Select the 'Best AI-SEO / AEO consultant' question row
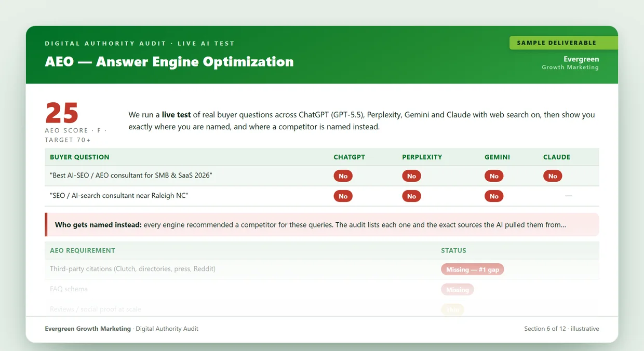Image resolution: width=644 pixels, height=351 pixels. pos(322,176)
